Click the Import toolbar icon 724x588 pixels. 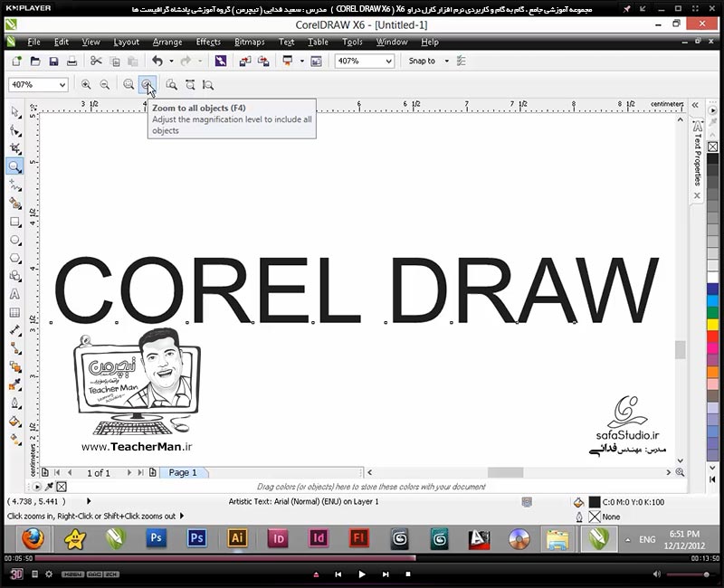click(x=245, y=61)
